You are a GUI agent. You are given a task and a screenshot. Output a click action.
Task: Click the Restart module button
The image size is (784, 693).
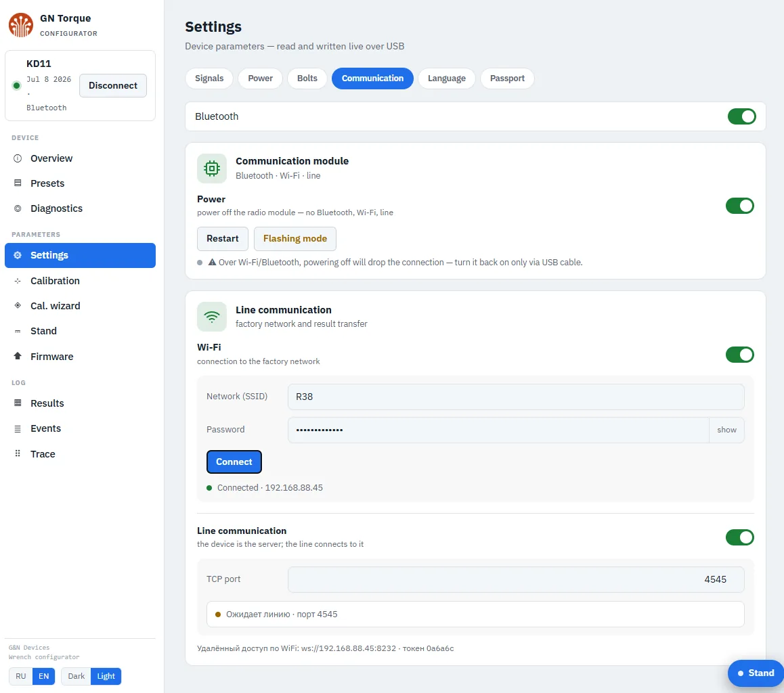[x=223, y=239]
